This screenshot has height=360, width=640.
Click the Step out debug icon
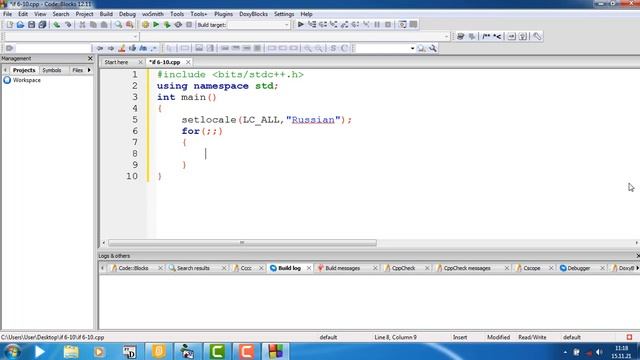click(345, 24)
